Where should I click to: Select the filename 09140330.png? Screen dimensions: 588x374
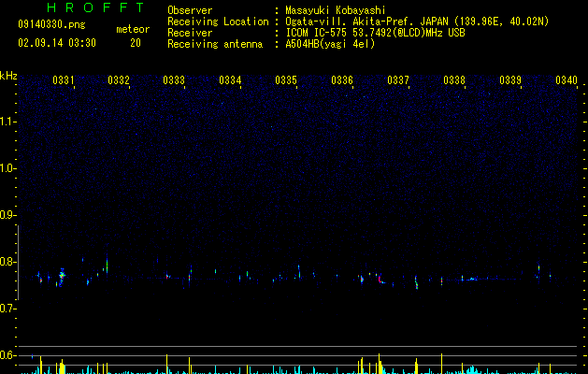(x=51, y=25)
